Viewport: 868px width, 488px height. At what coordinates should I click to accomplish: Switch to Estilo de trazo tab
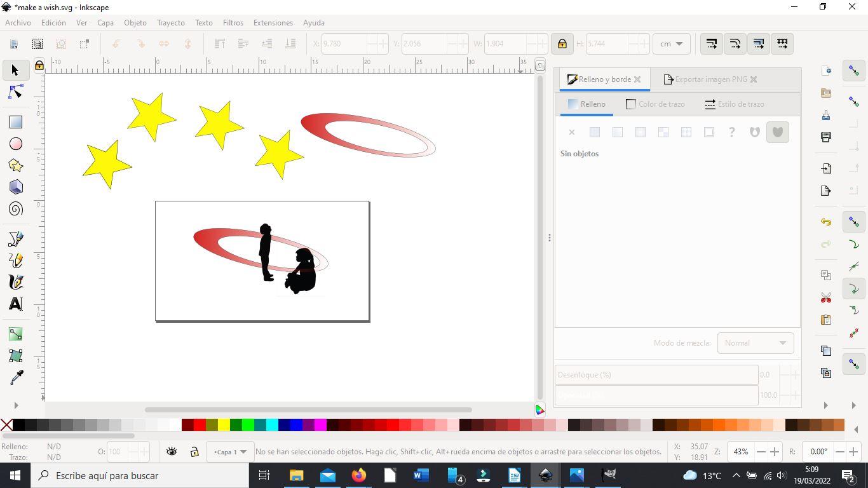(x=735, y=104)
